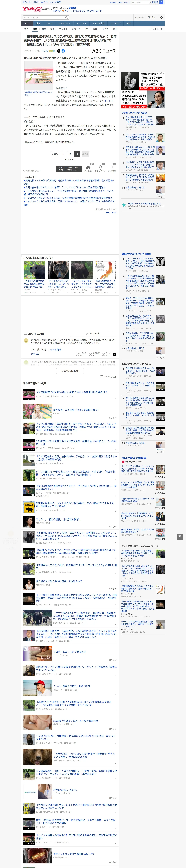Share the first comment on X
This screenshot has width=186, height=868.
(x=114, y=354)
